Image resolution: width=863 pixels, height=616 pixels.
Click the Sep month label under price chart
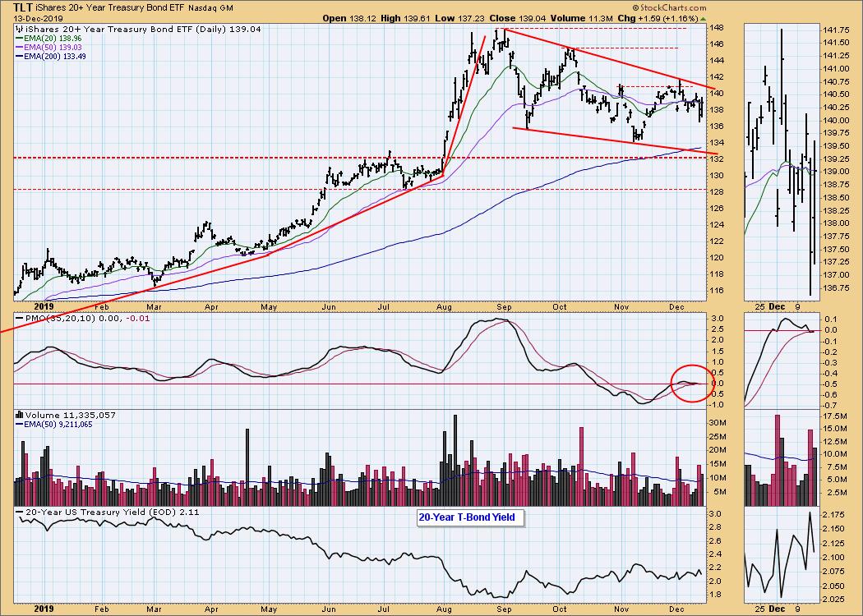[x=504, y=307]
